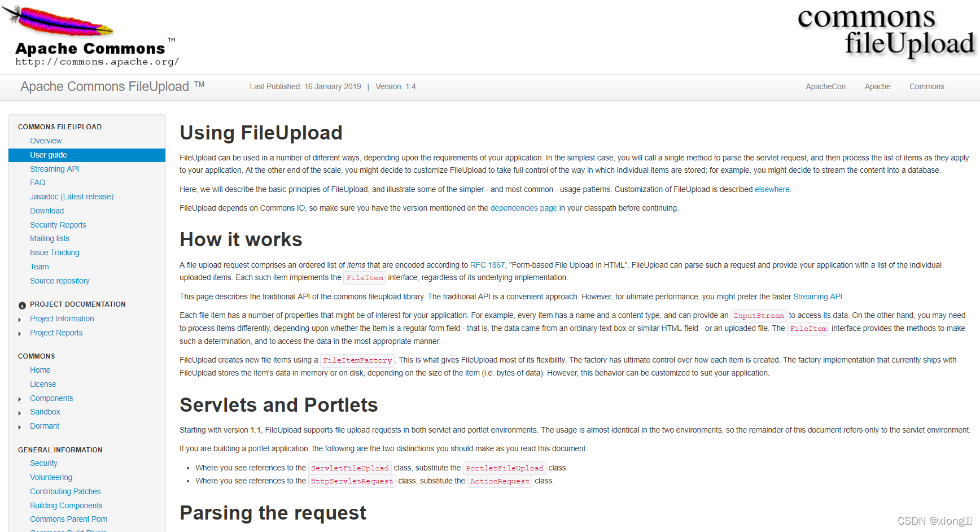Click the HttpServletRequest code text

click(352, 481)
